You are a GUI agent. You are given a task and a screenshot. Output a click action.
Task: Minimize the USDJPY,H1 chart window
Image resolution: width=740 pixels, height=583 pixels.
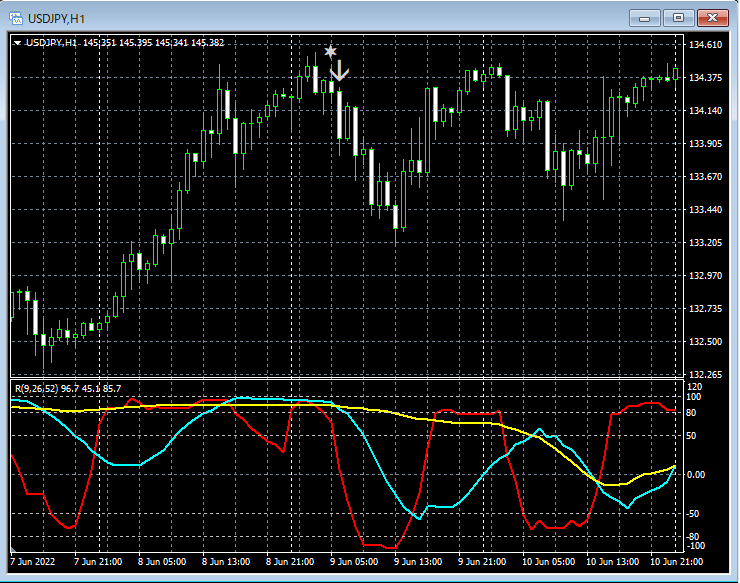(644, 18)
